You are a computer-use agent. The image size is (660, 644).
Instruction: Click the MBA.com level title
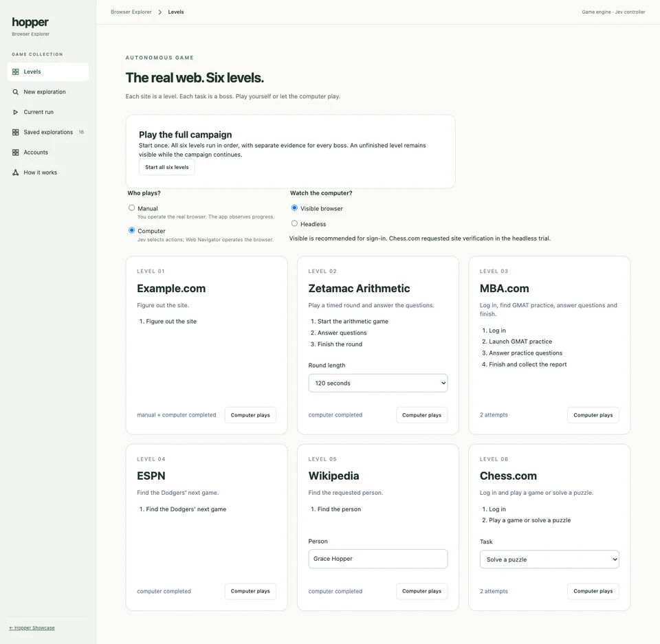[504, 289]
